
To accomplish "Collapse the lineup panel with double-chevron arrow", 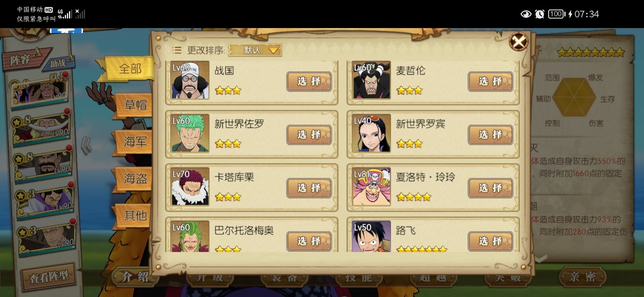I will click(86, 146).
